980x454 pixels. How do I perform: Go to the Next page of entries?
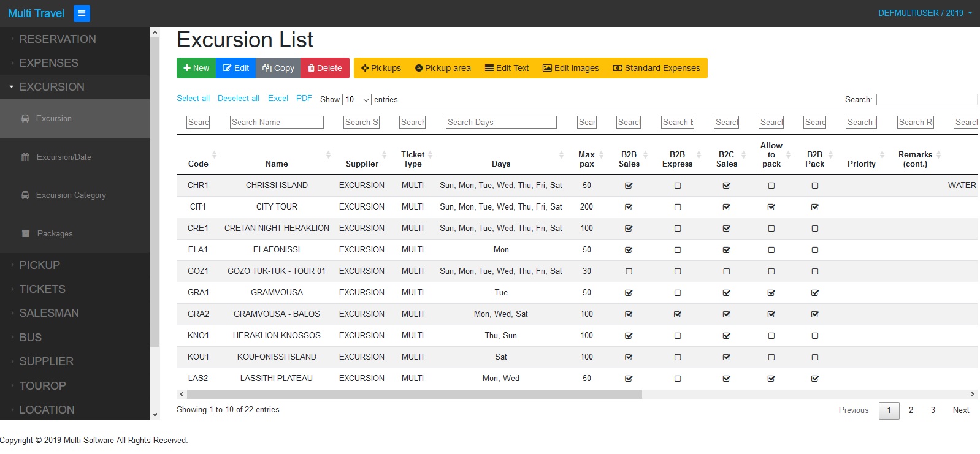[x=960, y=410]
